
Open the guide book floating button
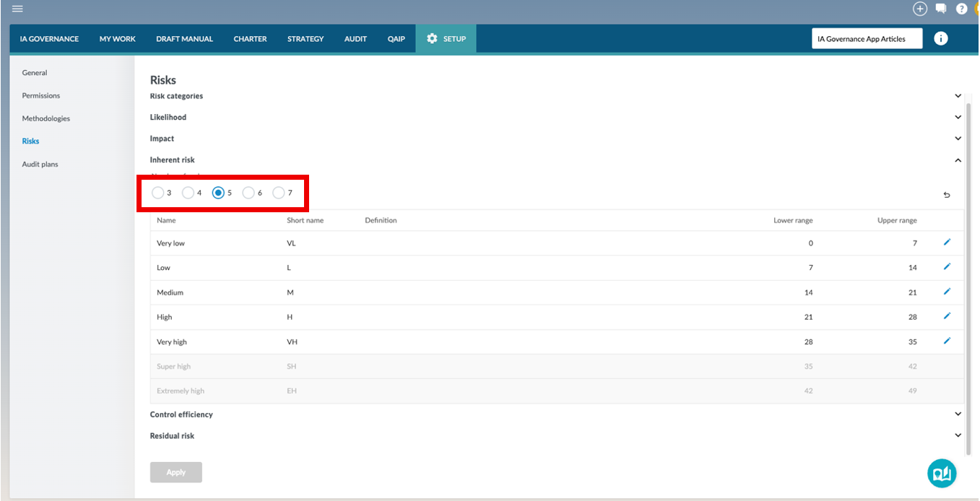(942, 474)
